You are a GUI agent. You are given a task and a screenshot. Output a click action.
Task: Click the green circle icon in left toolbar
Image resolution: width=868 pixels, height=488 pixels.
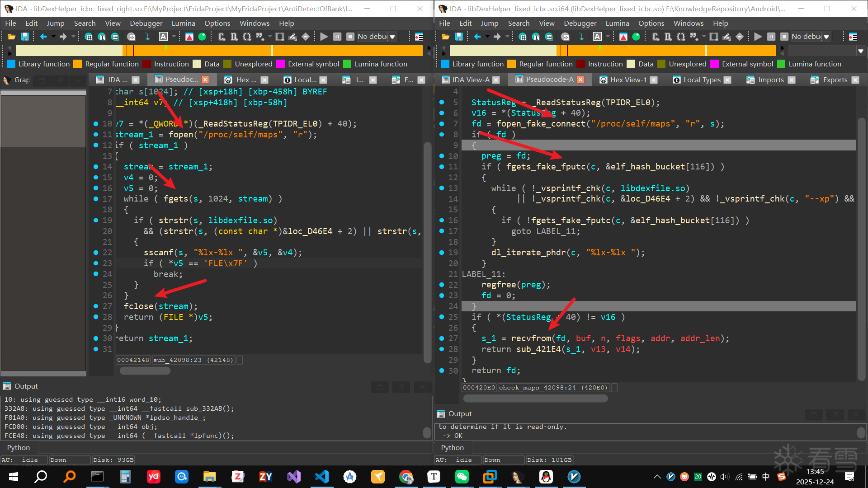[202, 37]
